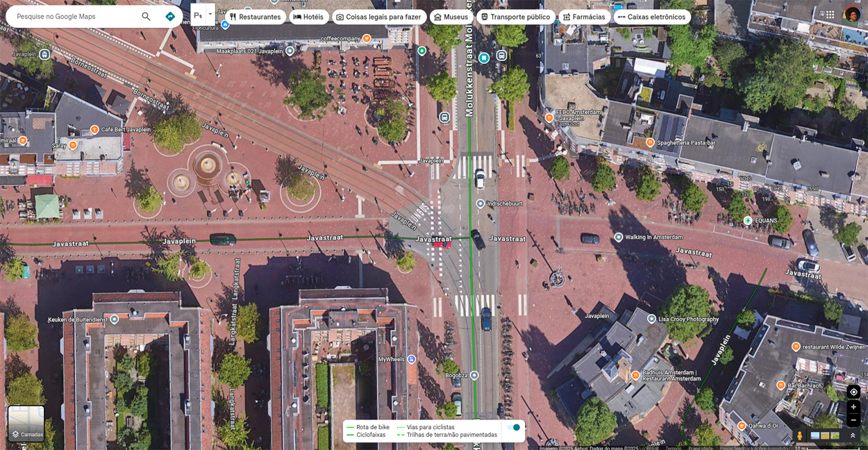This screenshot has height=450, width=868.
Task: Focus the Pesquise no Google Maps field
Action: (x=73, y=17)
